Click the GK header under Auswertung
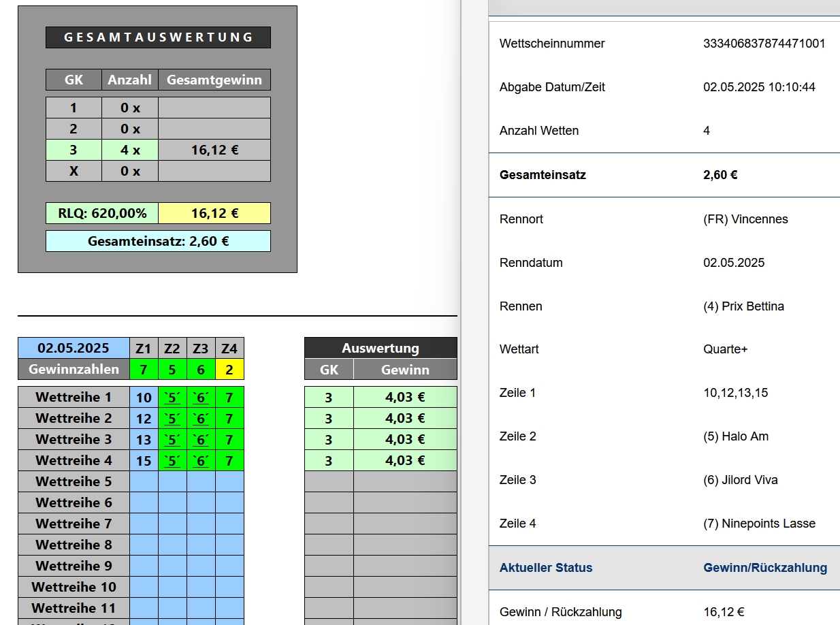840x625 pixels. (329, 369)
